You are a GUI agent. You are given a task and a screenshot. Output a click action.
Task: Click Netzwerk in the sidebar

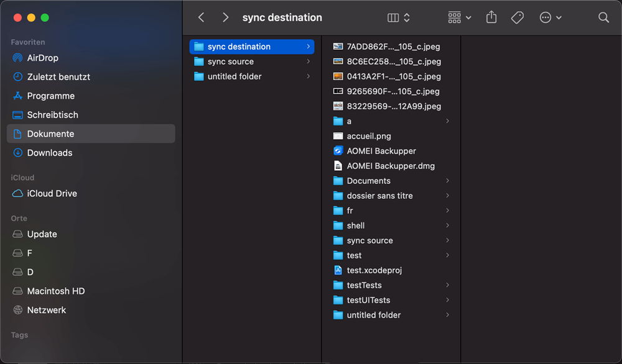(x=46, y=310)
